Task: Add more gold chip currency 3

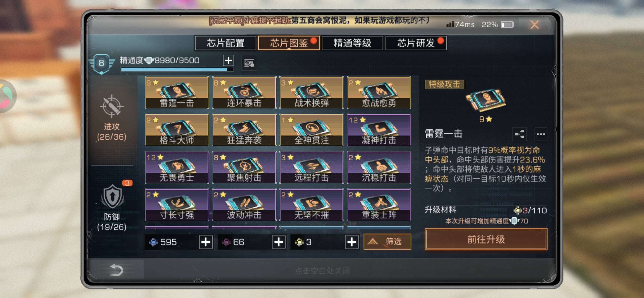Action: pos(352,242)
